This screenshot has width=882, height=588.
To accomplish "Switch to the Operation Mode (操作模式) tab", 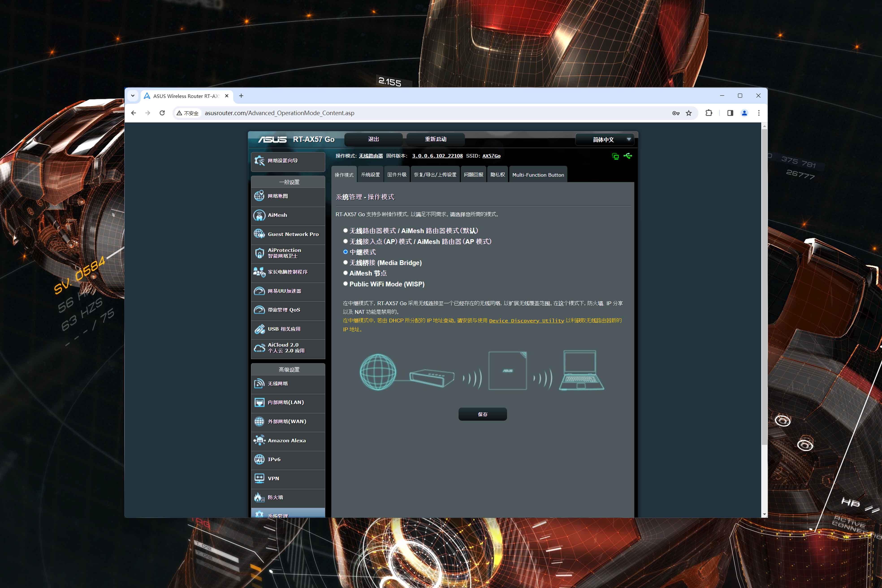I will [344, 175].
